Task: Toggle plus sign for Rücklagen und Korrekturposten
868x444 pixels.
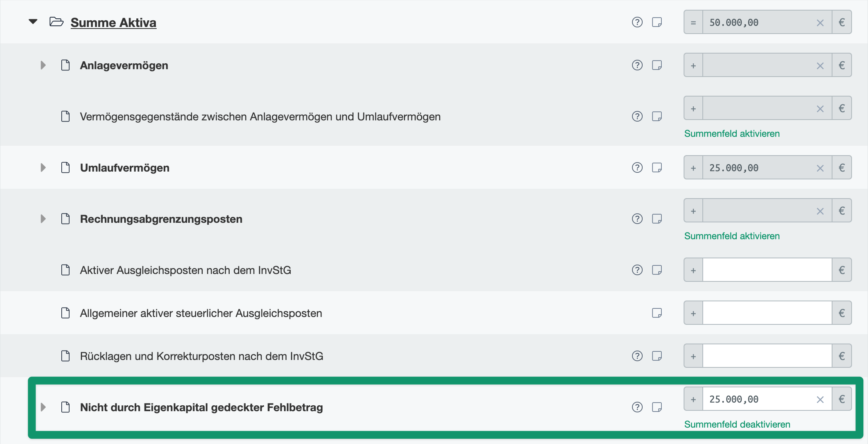Action: click(x=693, y=356)
